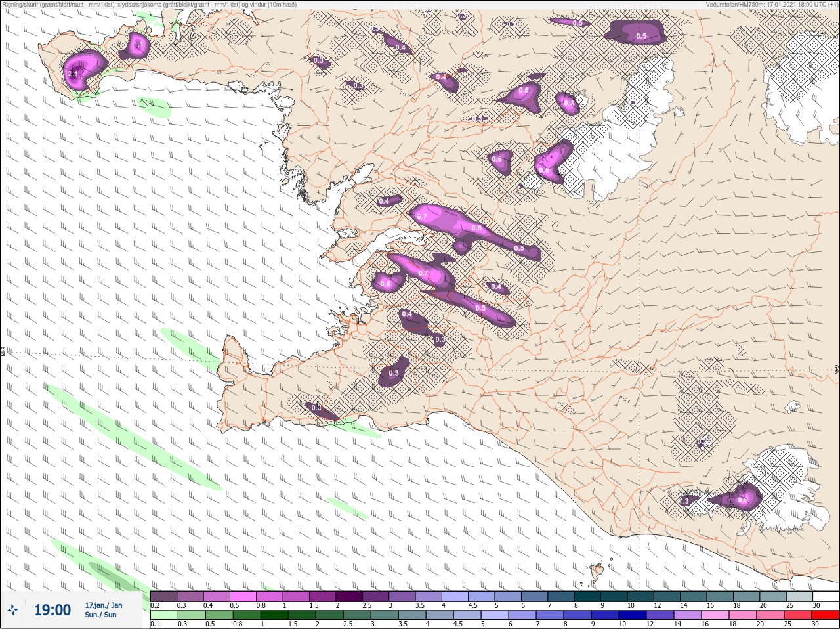Pick the palest green lower legend swatch at 0.1
840x629 pixels.
coord(163,615)
